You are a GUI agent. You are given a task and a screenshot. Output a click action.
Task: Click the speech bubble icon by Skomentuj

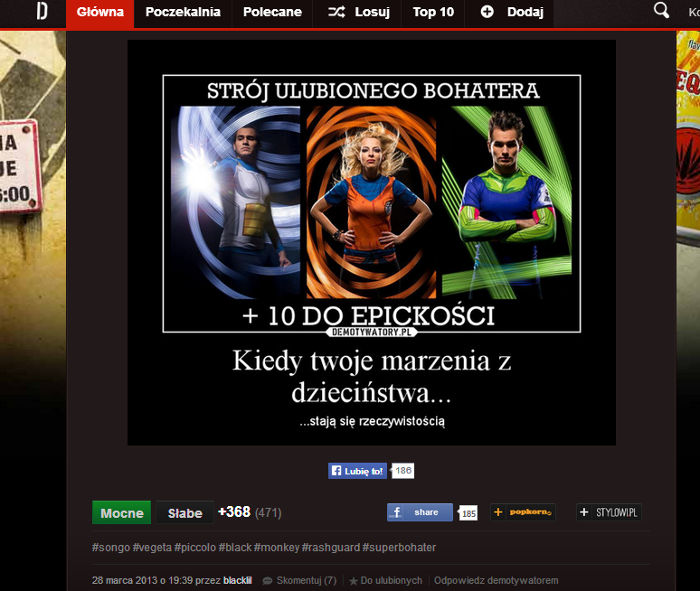(268, 580)
